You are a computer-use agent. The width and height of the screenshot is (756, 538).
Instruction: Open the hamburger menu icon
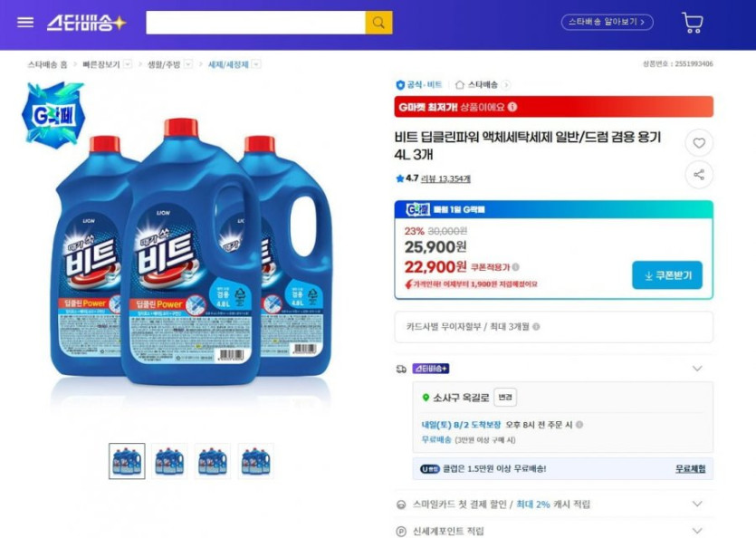pyautogui.click(x=25, y=23)
